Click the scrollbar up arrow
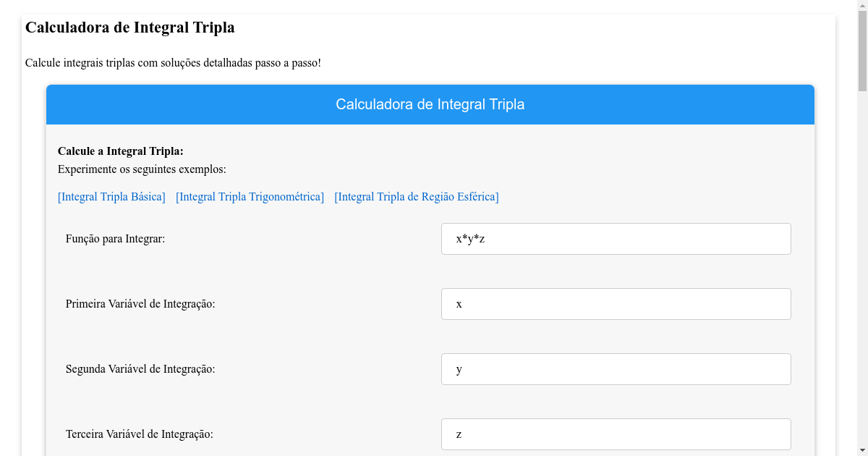The width and height of the screenshot is (868, 456). pos(862,6)
